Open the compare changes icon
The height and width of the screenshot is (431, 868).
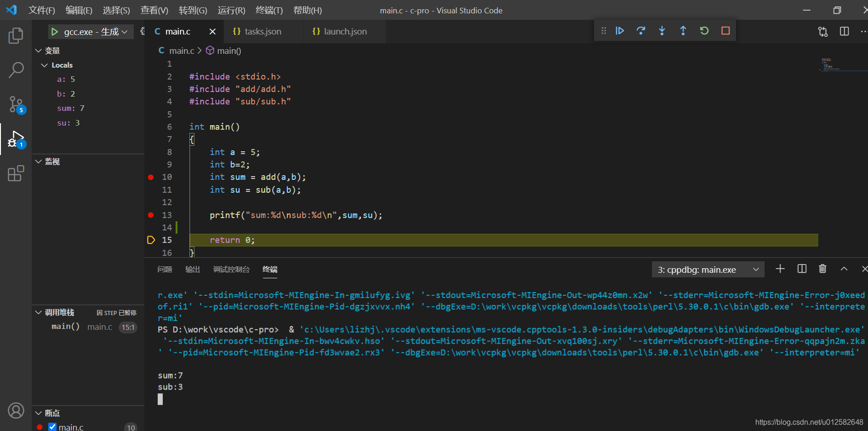(823, 31)
